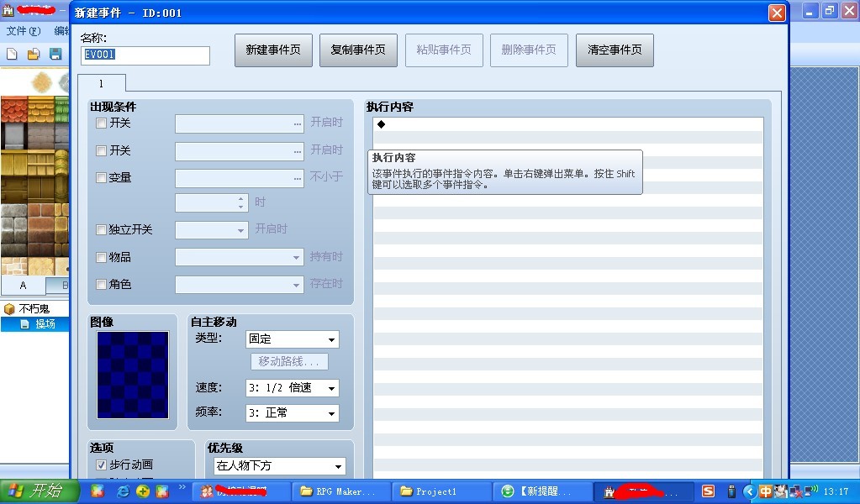Click the 移动路线... button

[289, 361]
